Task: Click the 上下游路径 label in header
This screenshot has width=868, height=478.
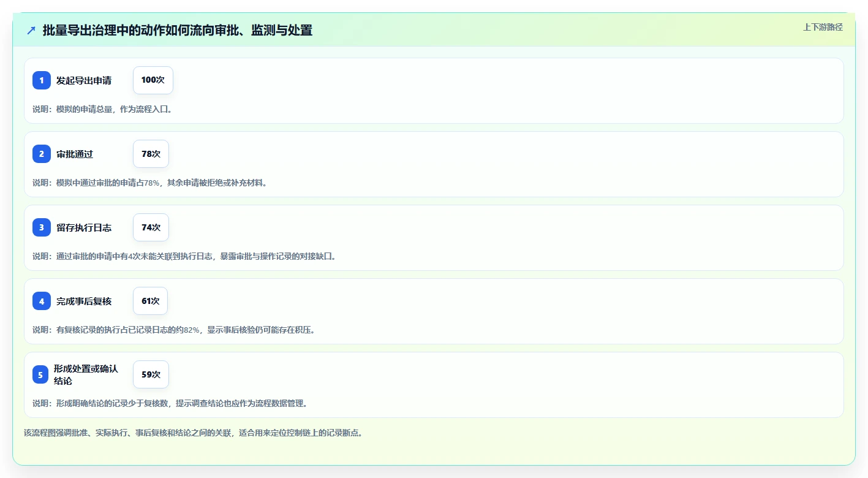Action: (x=823, y=27)
